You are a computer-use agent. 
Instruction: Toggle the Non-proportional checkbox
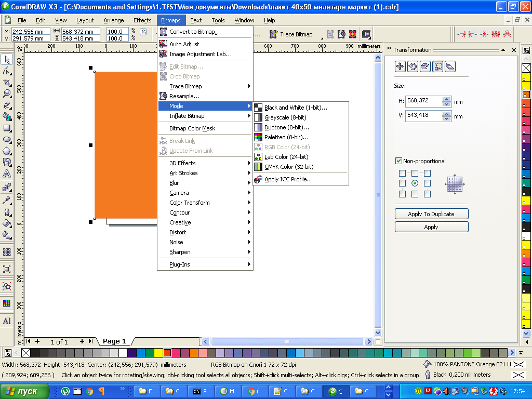pos(399,161)
